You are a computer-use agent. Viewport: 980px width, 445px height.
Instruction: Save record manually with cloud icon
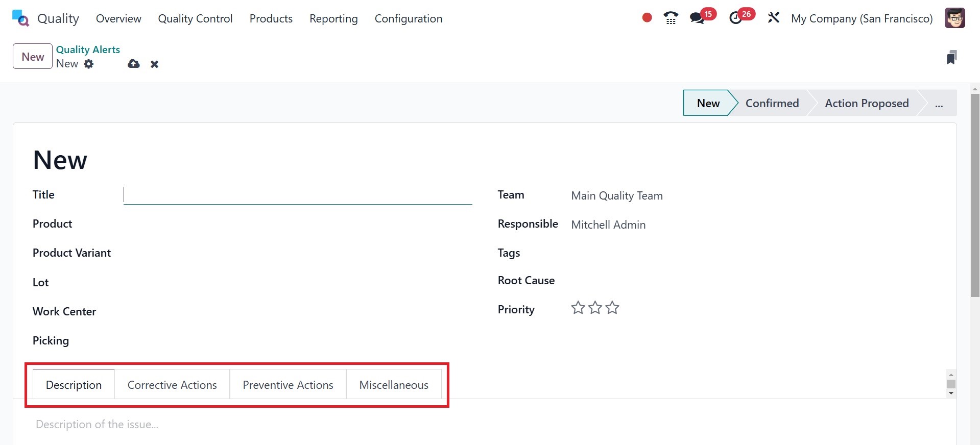134,64
